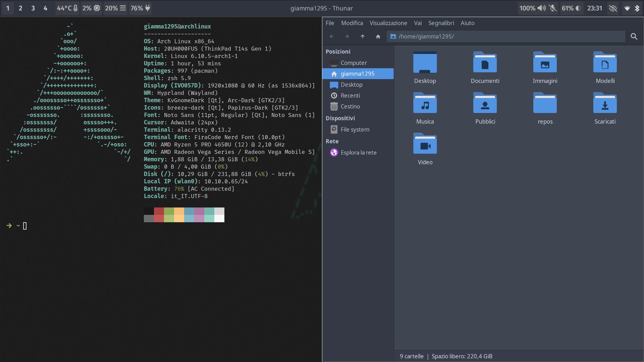Click the Dispositivi sidebar heading

tap(340, 118)
